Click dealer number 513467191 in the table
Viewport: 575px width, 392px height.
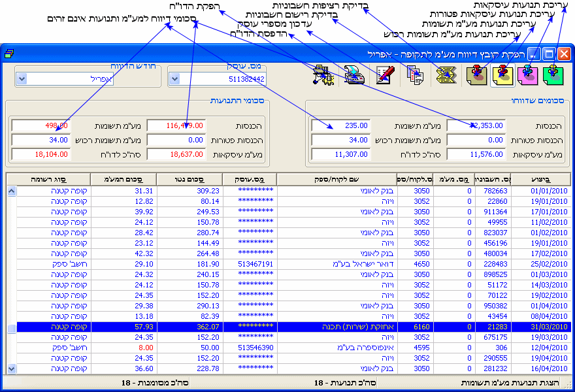coord(255,264)
